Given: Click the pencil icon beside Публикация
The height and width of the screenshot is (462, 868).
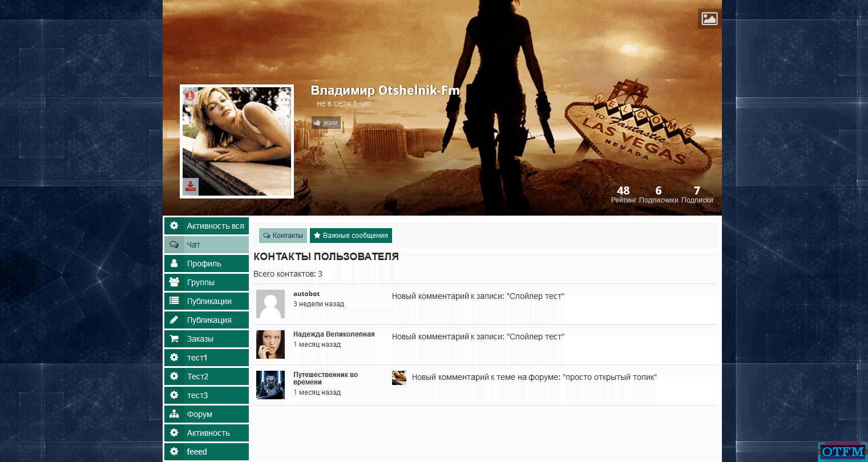Looking at the screenshot, I should (174, 320).
